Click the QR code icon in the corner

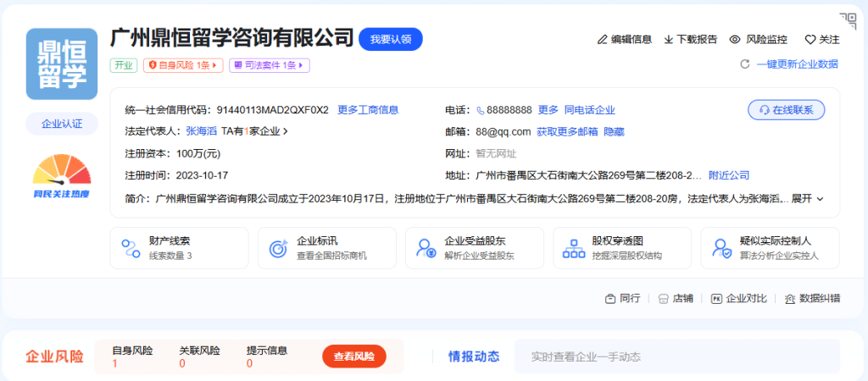pyautogui.click(x=848, y=19)
